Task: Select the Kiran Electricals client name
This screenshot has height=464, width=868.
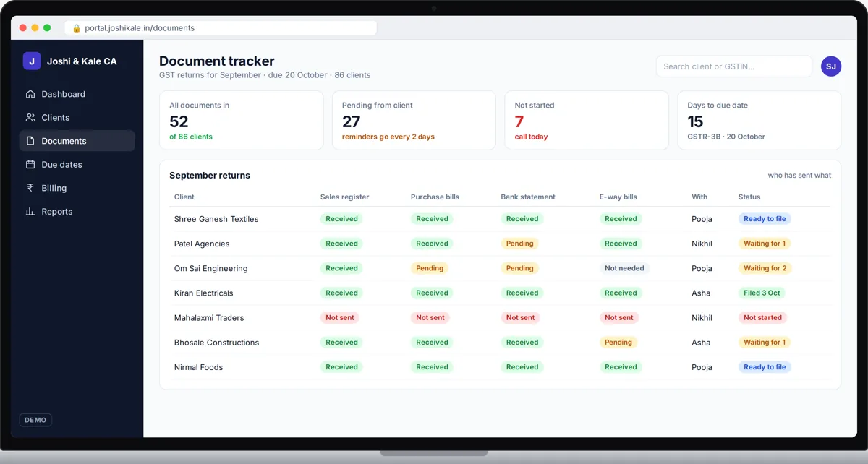Action: 205,293
